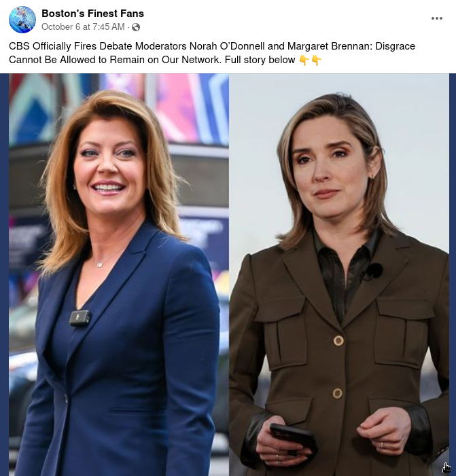Open the right photo of woman in olive jacket

(338, 275)
